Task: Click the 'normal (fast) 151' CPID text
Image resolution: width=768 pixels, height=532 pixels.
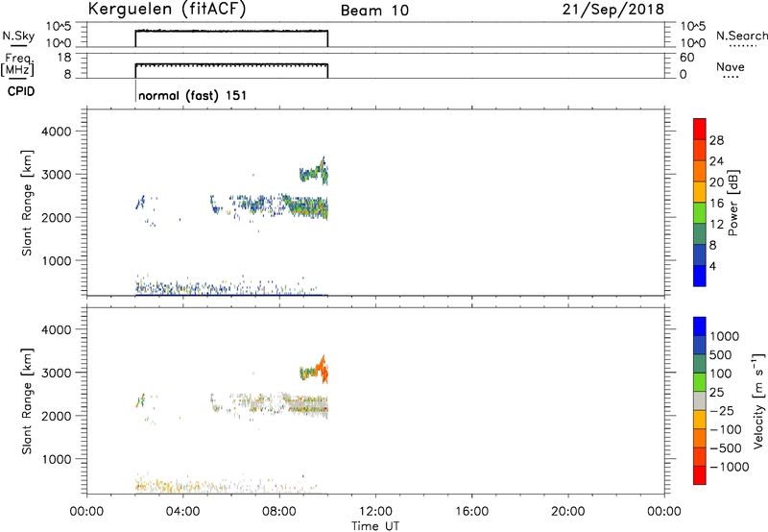Action: coord(192,95)
